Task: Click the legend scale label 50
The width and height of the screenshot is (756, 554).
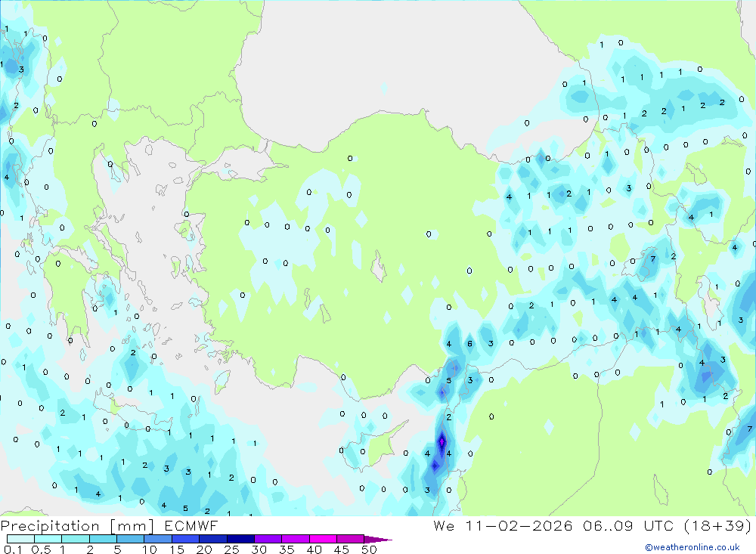Action: coord(370,549)
